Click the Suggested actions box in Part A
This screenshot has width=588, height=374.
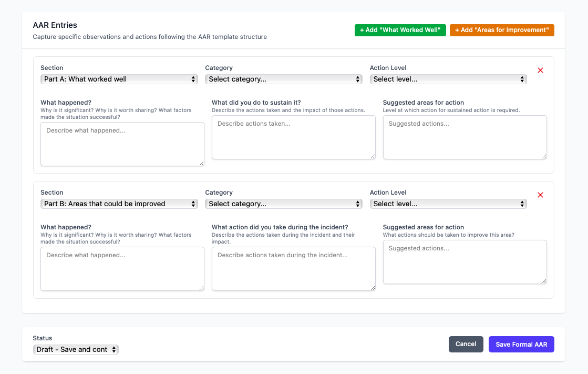tap(465, 137)
